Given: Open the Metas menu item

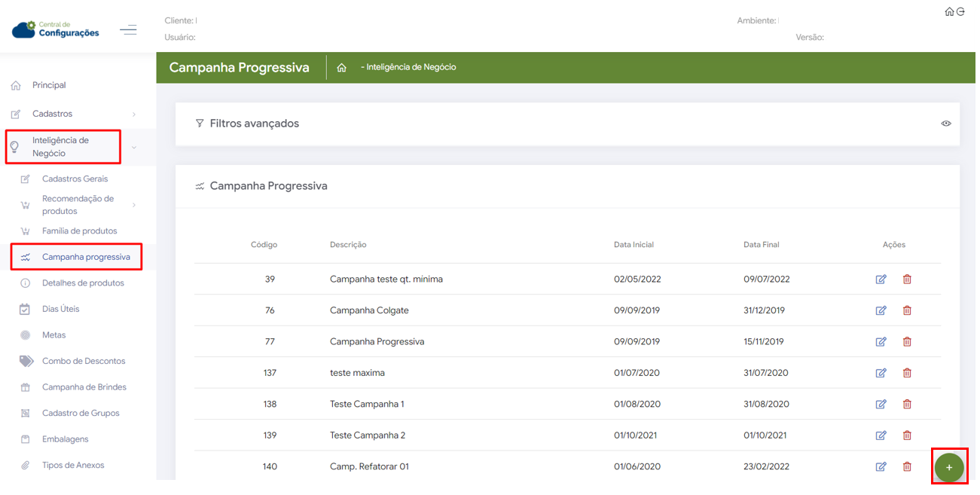Looking at the screenshot, I should pos(54,335).
